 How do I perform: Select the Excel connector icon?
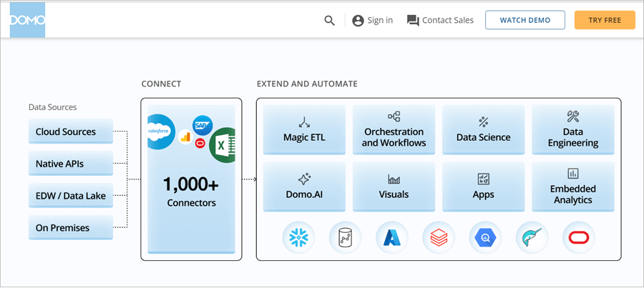(223, 144)
